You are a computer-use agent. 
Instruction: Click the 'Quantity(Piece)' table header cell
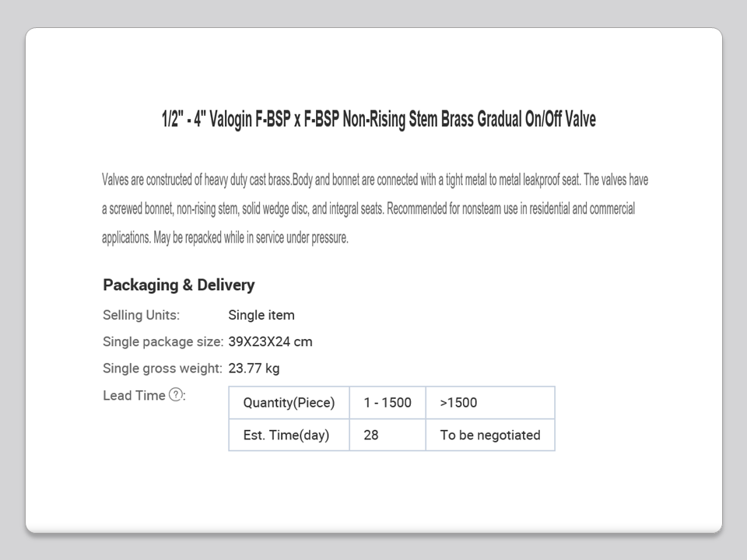[289, 403]
